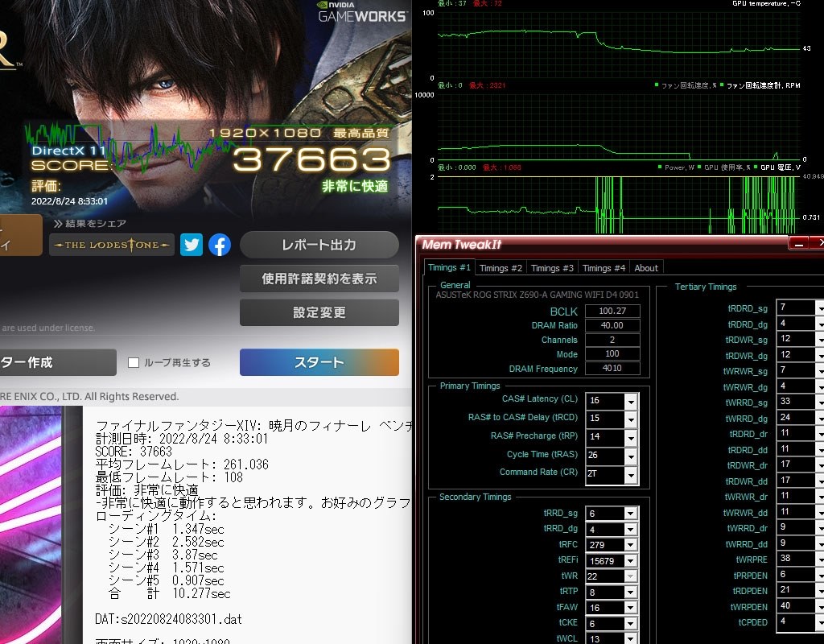Select the tRDPDEN value 21
Screen dimensions: 824x644
coord(796,590)
